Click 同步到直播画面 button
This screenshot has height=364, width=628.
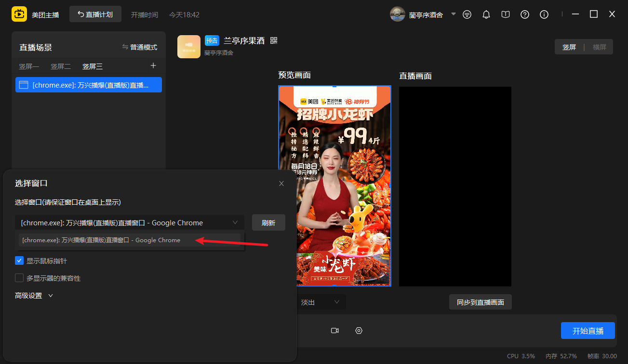point(481,302)
